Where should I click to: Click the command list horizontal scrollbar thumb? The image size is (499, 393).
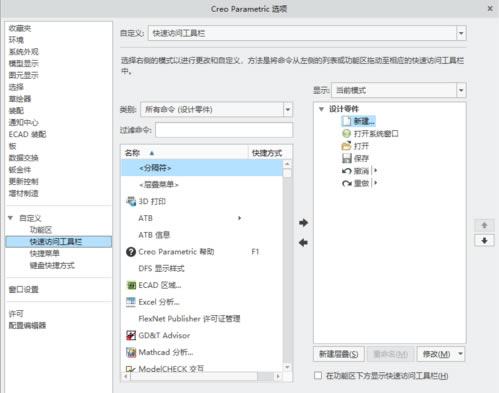click(194, 376)
